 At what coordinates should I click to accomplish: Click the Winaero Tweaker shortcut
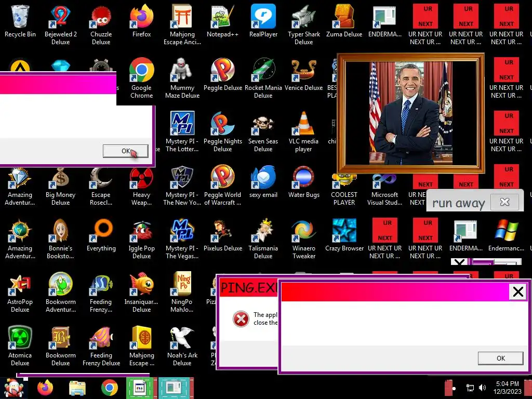(303, 240)
